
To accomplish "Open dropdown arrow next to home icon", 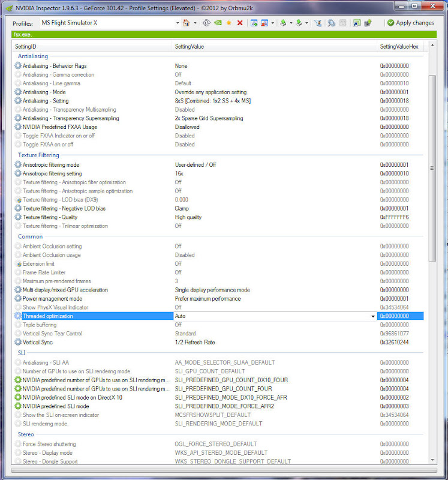I will click(x=195, y=23).
